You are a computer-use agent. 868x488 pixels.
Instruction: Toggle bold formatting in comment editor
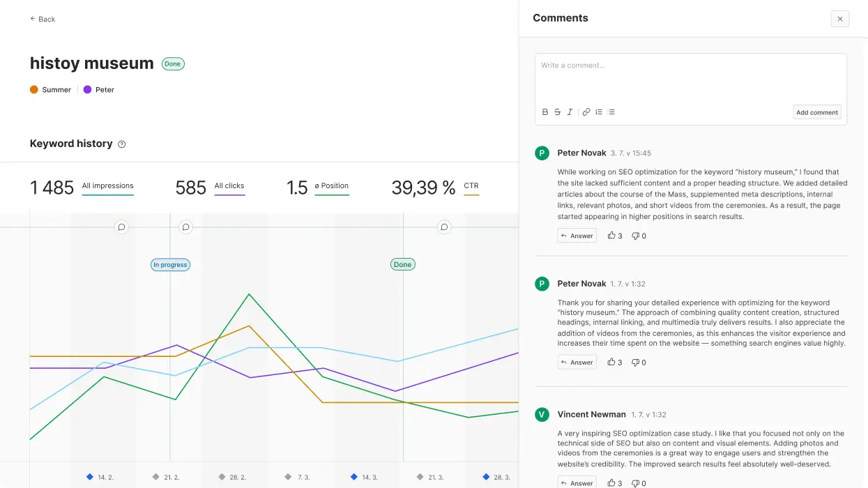tap(545, 112)
